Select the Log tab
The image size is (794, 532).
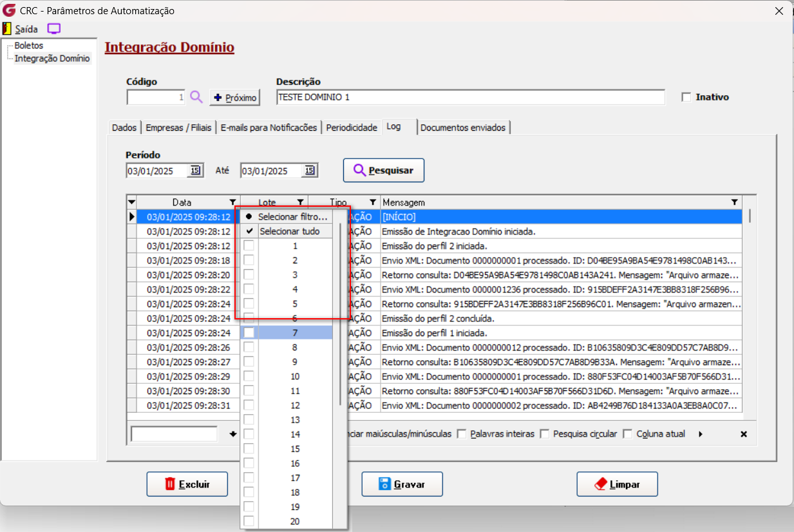pos(399,126)
